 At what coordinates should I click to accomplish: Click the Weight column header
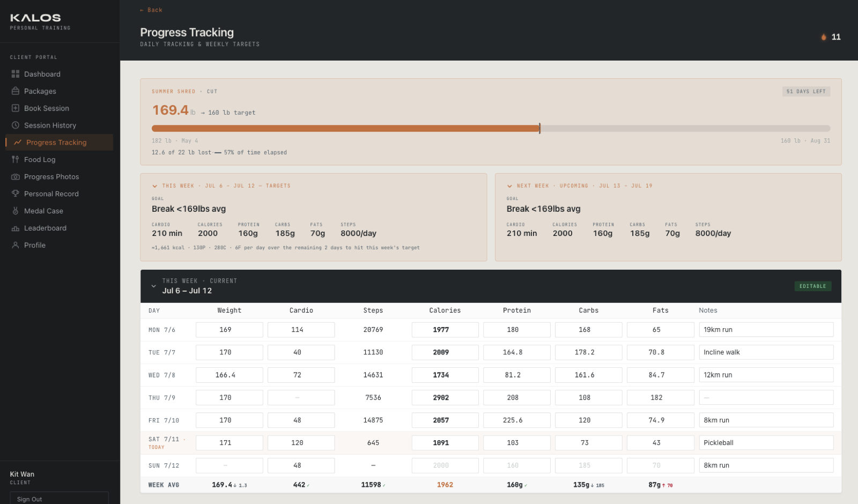(x=230, y=310)
